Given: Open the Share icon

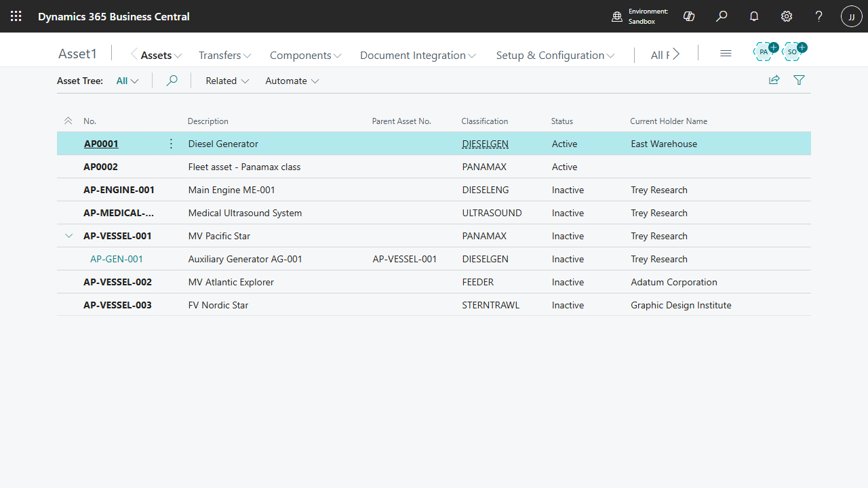Looking at the screenshot, I should pyautogui.click(x=774, y=80).
